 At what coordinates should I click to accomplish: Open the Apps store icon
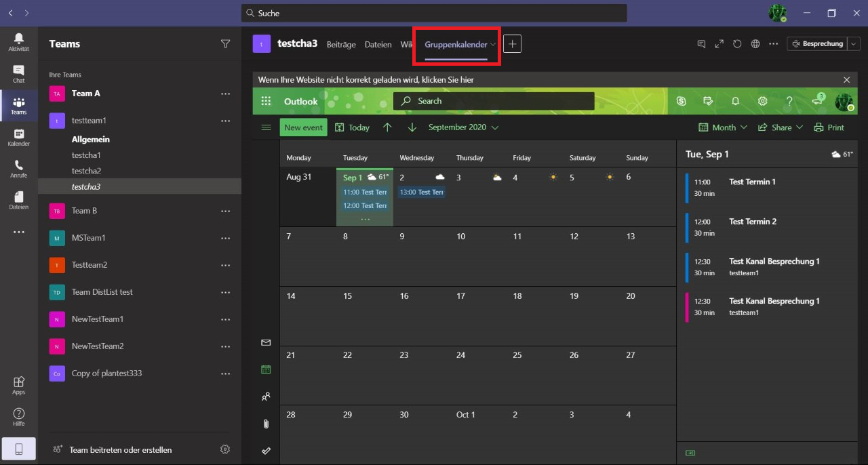18,385
